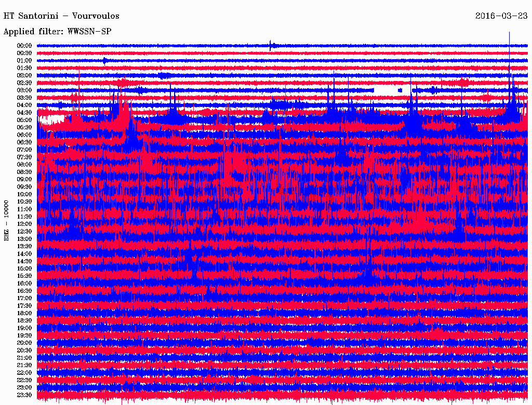
Task: Select the 21:00 time label
Action: click(24, 358)
